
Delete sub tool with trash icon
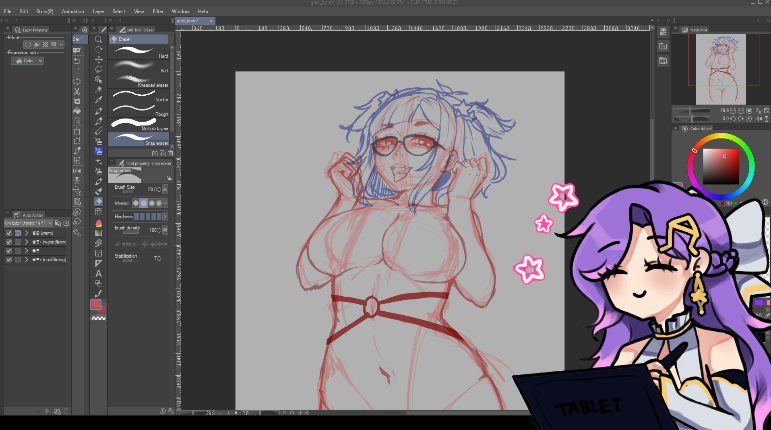point(170,153)
